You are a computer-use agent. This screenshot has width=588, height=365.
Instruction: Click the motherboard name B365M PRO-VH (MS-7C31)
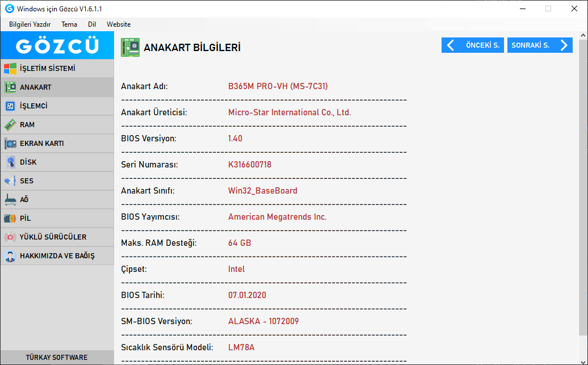[x=278, y=86]
